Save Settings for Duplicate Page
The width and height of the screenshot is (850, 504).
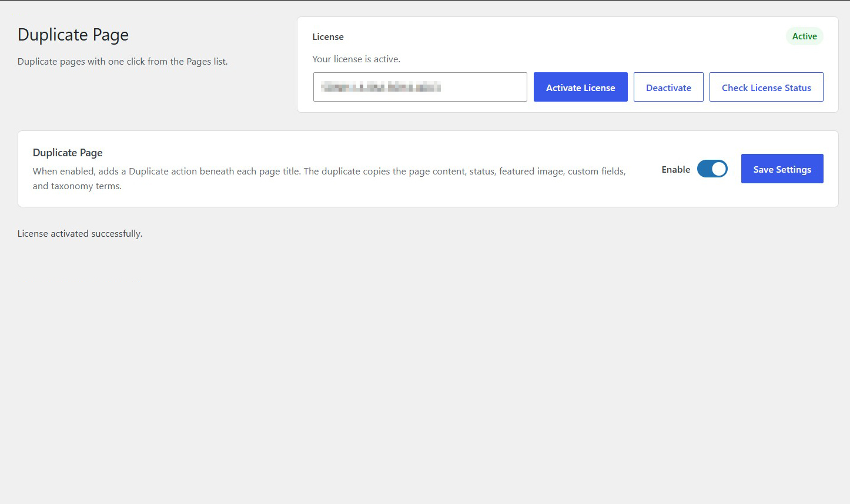pyautogui.click(x=782, y=169)
